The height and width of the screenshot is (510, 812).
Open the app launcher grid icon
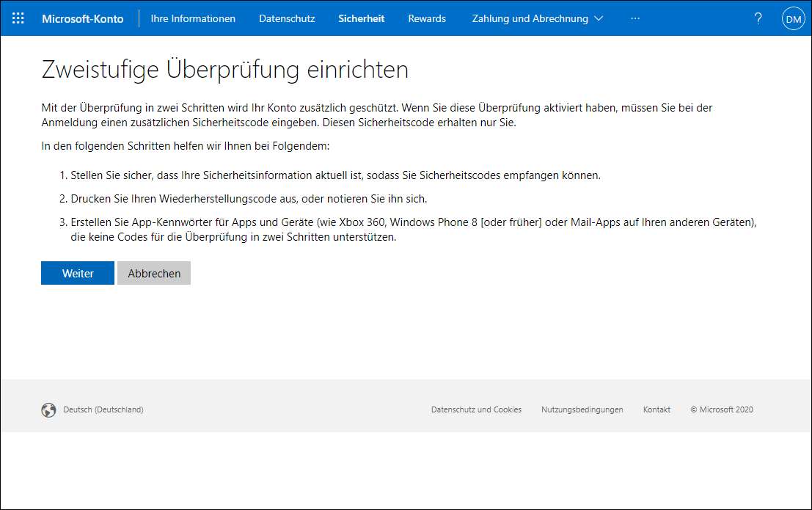(x=18, y=18)
